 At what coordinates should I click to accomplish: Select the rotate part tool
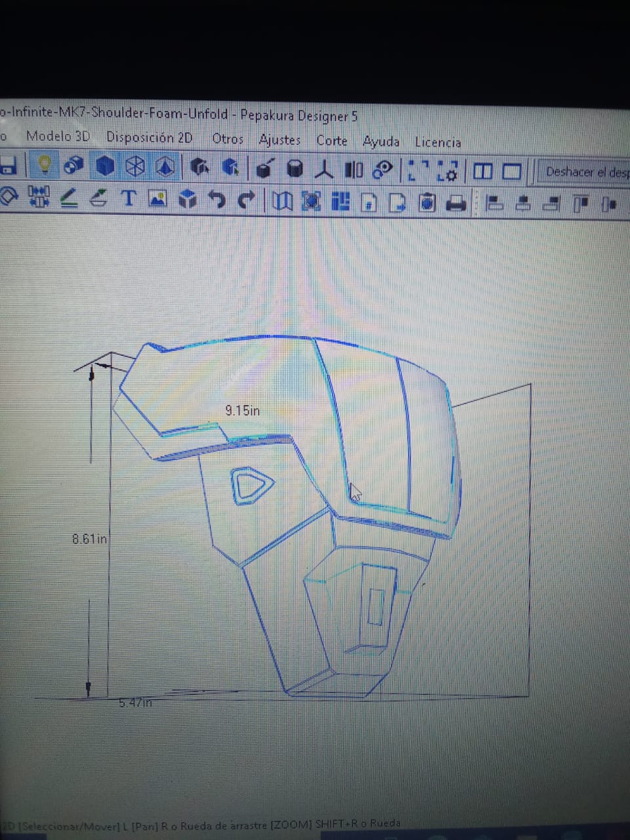coord(8,196)
